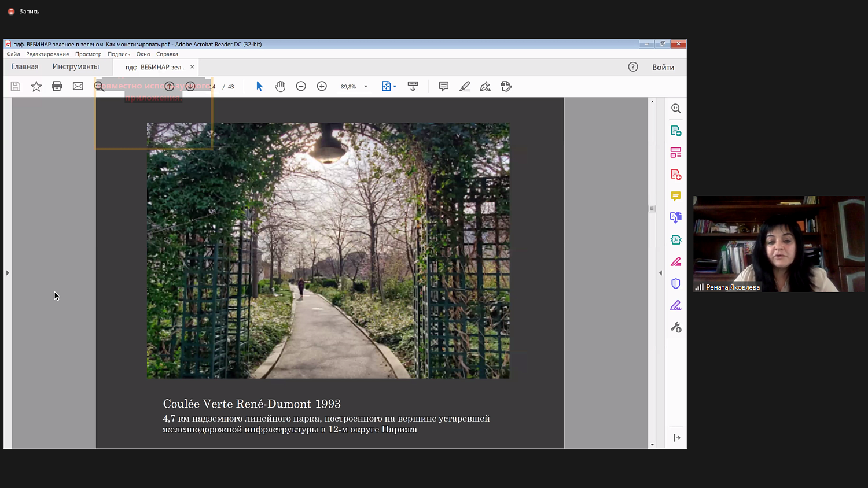Send the file by email with the envelope icon
The height and width of the screenshot is (488, 868).
click(x=78, y=86)
